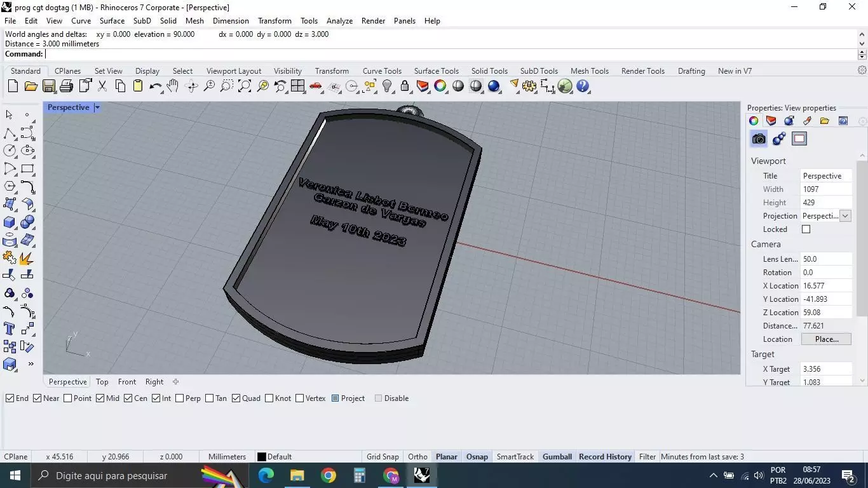This screenshot has height=488, width=868.
Task: Select the Polygon tool in the left sidebar
Action: [x=10, y=186]
